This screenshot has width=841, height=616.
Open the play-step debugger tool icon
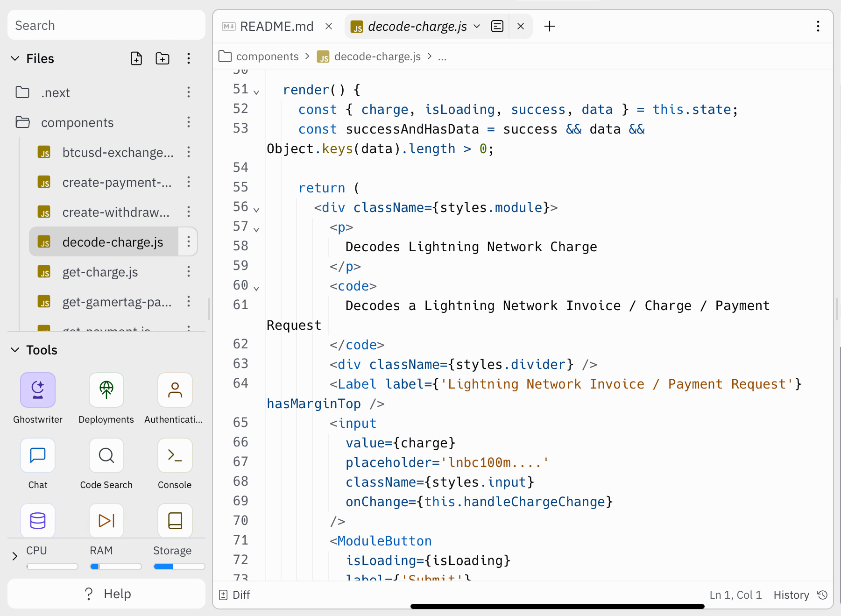106,520
